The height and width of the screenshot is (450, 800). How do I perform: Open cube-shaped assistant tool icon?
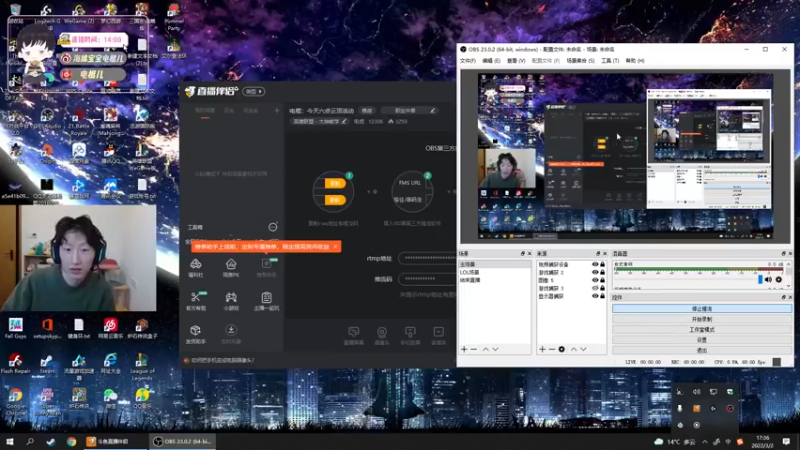point(195,334)
